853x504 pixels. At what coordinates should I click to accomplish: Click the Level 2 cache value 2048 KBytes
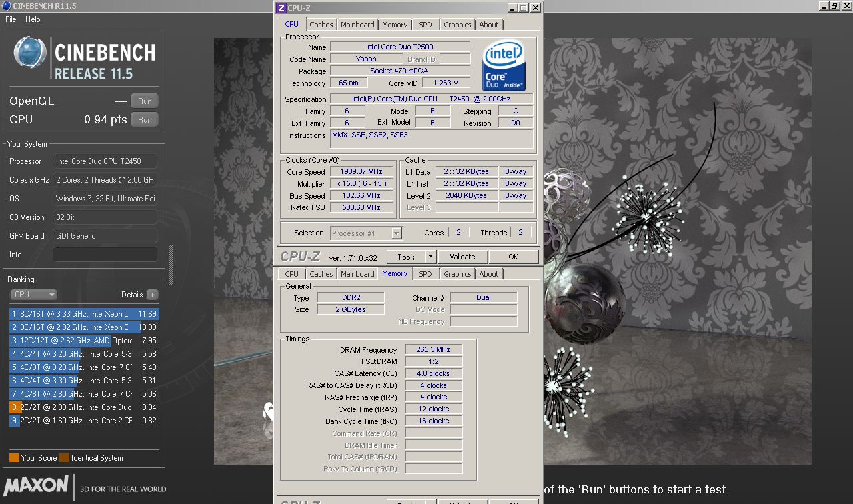tap(466, 196)
